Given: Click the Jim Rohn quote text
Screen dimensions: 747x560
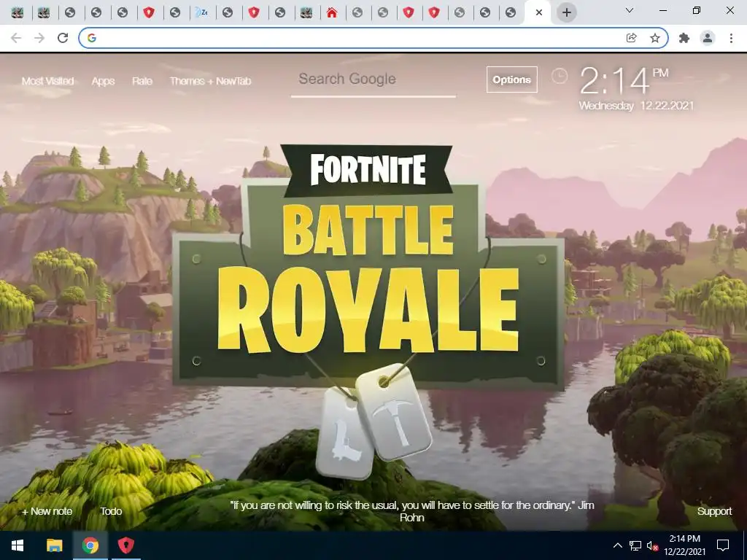Looking at the screenshot, I should [411, 511].
